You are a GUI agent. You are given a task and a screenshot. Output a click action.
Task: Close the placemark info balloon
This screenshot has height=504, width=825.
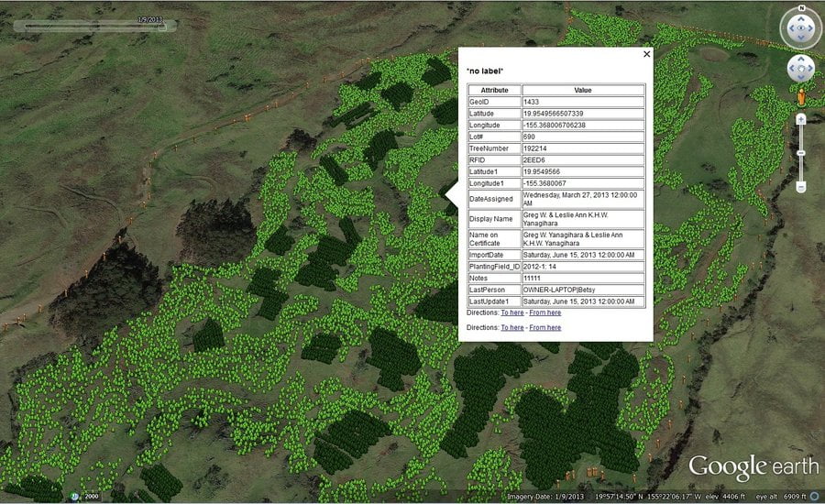[x=646, y=54]
